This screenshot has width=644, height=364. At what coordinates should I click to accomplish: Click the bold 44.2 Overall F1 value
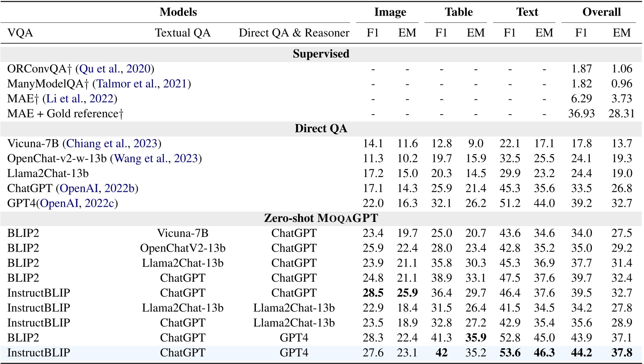click(581, 353)
